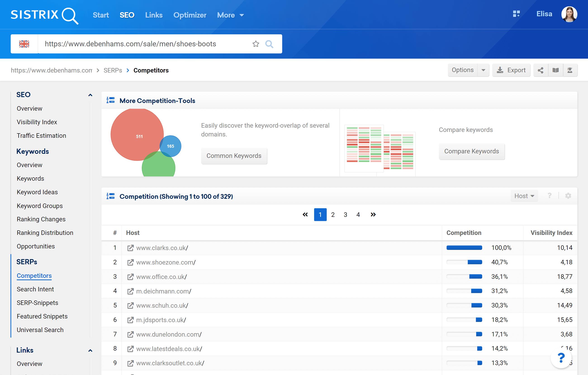
Task: Click the Options button
Action: click(x=463, y=70)
